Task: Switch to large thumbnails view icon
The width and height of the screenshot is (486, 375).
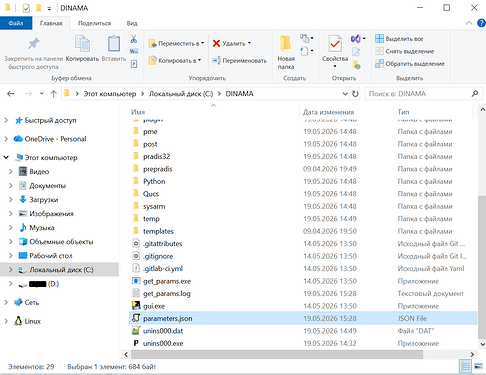Action: point(478,366)
